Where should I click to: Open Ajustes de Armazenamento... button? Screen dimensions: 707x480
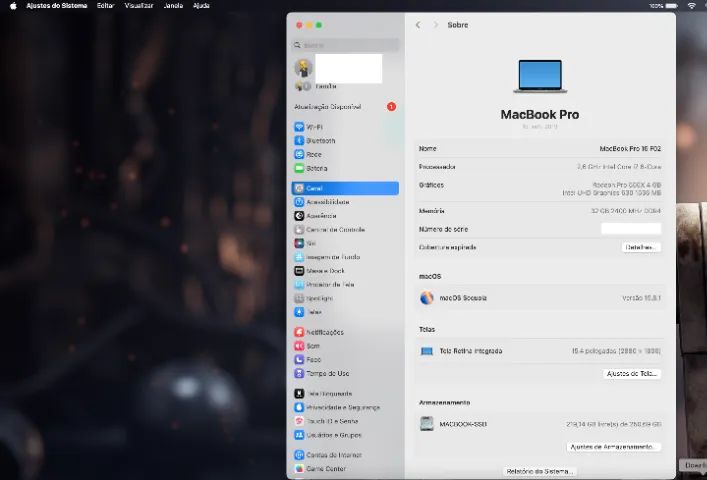(x=614, y=447)
